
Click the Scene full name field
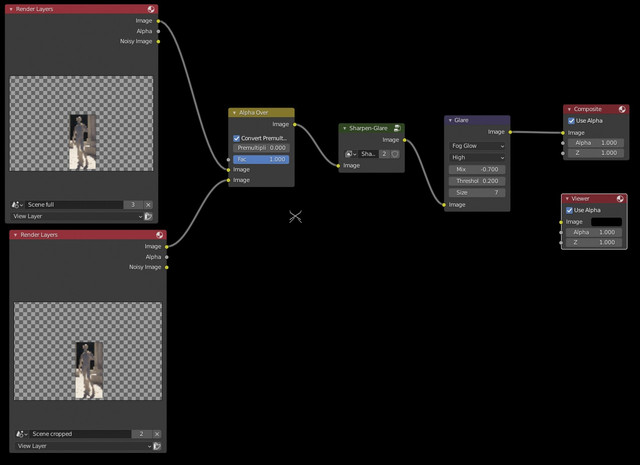[74, 205]
